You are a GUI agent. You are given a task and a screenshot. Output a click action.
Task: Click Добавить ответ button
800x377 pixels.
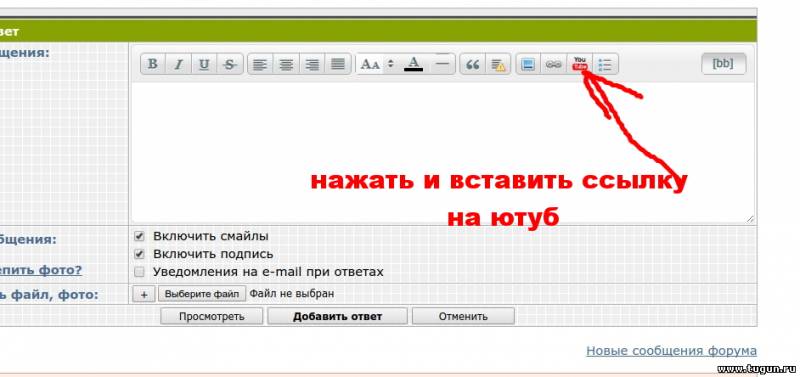click(x=337, y=316)
